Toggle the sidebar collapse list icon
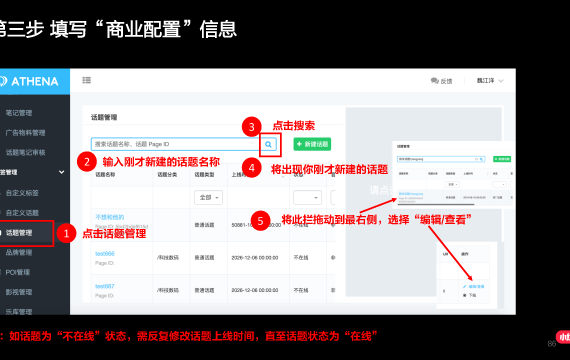Viewport: 570px width, 360px height. point(87,80)
